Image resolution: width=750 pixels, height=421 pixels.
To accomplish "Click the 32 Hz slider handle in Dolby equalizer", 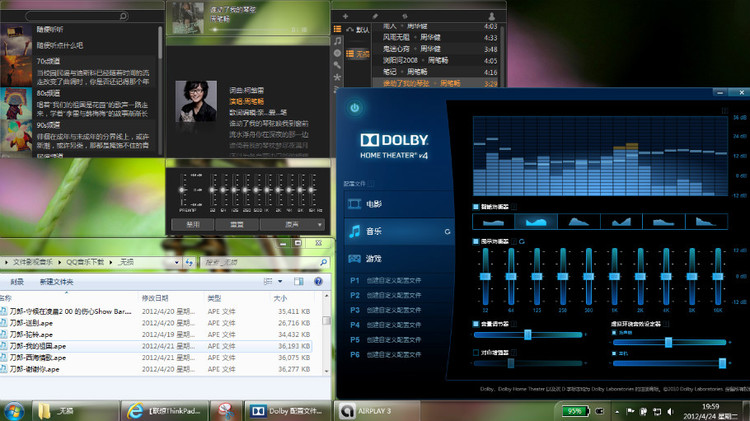I will tap(485, 277).
